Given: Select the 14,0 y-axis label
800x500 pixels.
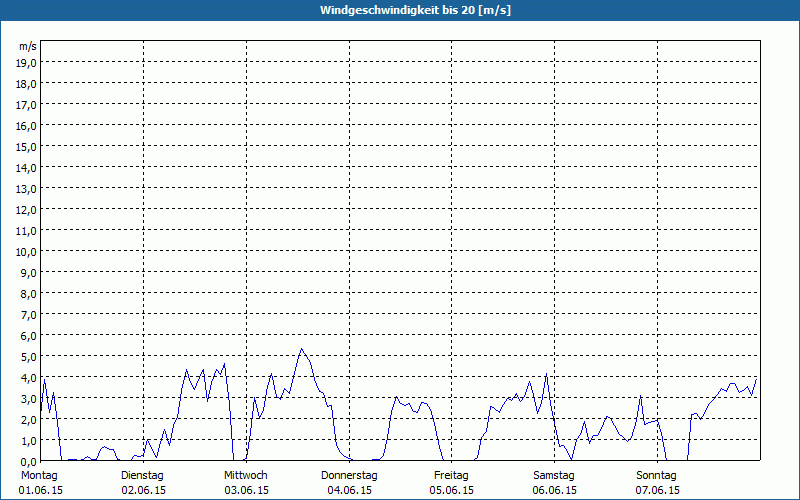Looking at the screenshot, I should point(27,167).
